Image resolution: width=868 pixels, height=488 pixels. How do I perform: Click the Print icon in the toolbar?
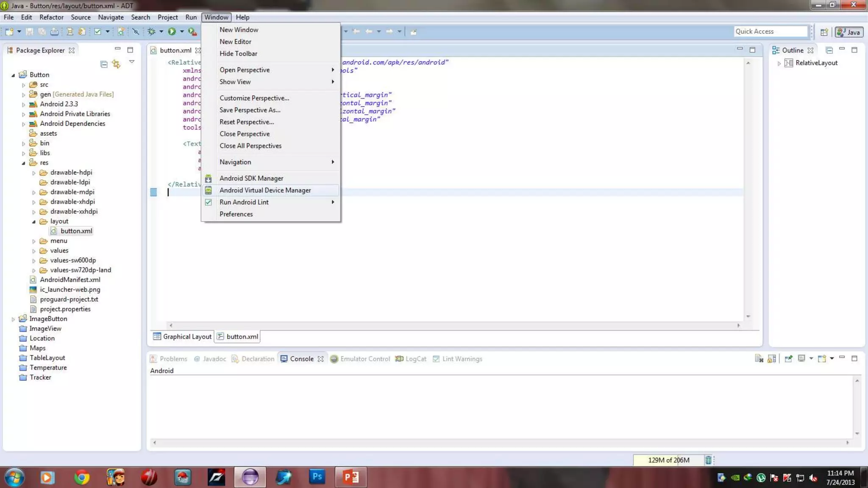tap(55, 31)
